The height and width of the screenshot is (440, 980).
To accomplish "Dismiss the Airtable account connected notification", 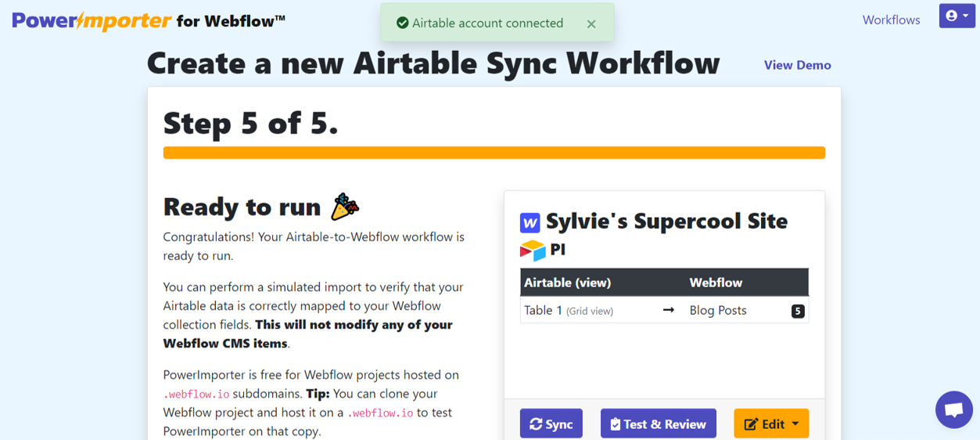I will [591, 24].
